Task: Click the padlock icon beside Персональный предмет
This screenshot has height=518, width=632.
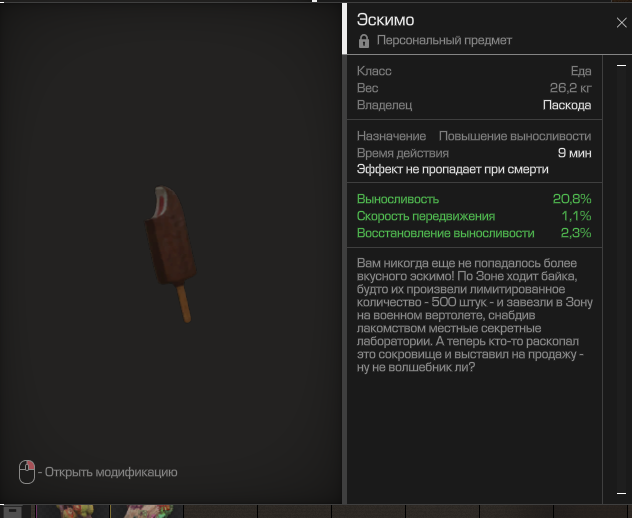Action: [364, 41]
